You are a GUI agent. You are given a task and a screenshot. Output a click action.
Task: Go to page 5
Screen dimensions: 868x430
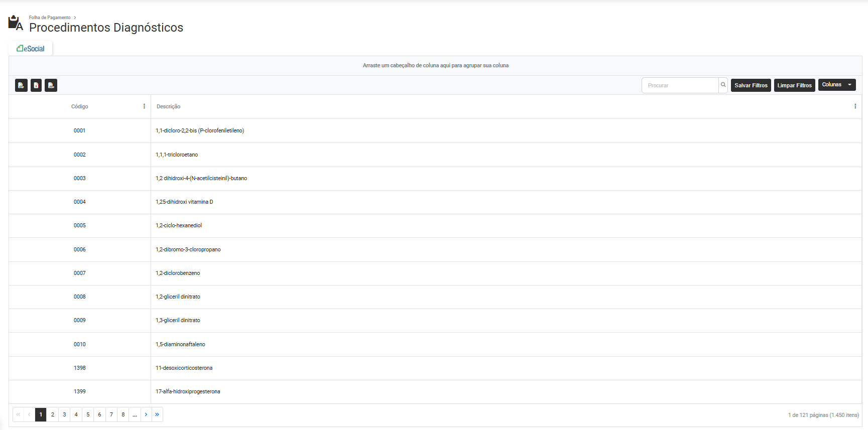[x=88, y=414]
